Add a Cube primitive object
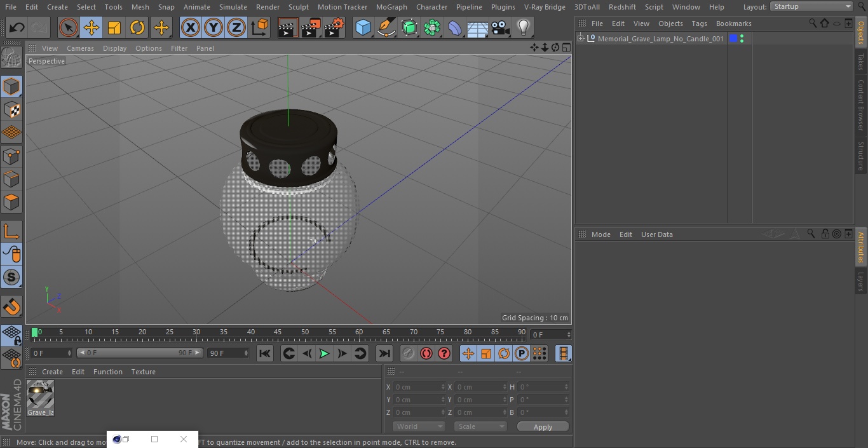The width and height of the screenshot is (868, 448). [x=363, y=28]
